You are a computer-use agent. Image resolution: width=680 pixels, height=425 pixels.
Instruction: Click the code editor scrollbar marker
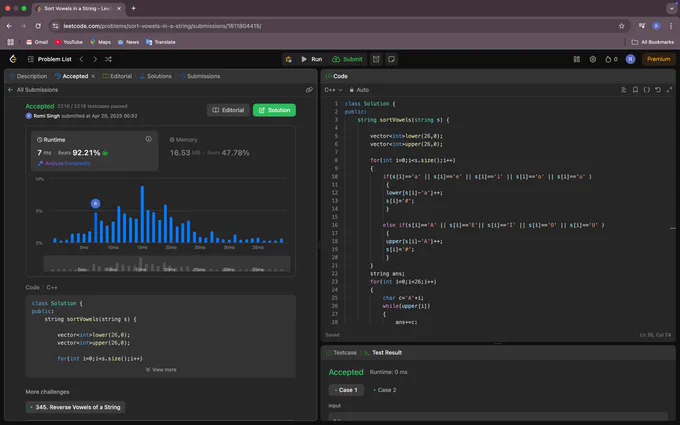tap(673, 228)
